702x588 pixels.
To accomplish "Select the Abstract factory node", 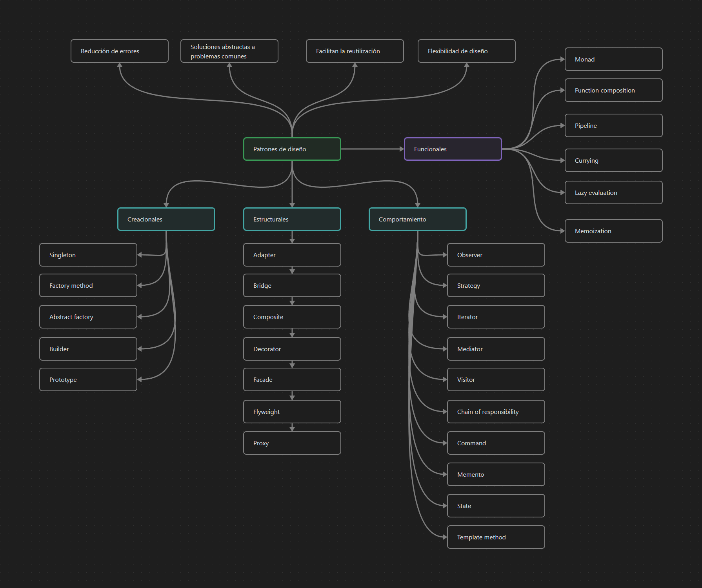I will click(88, 317).
